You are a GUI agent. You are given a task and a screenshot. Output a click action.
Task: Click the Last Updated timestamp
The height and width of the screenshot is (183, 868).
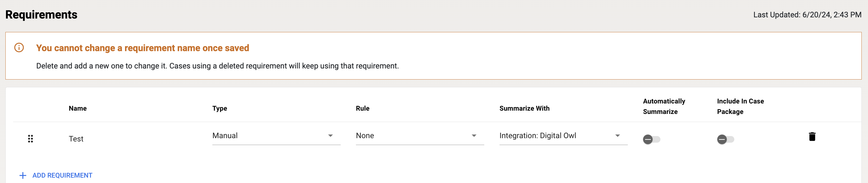(x=807, y=15)
